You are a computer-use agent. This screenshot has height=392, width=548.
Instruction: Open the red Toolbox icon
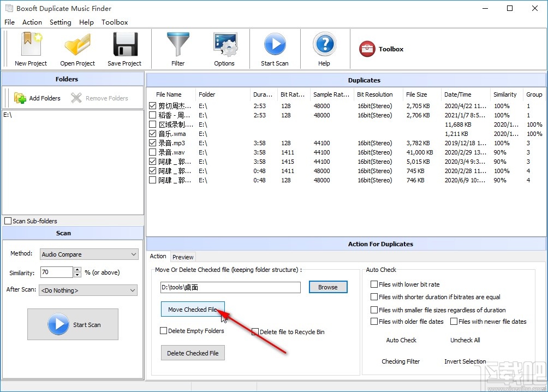pos(367,49)
